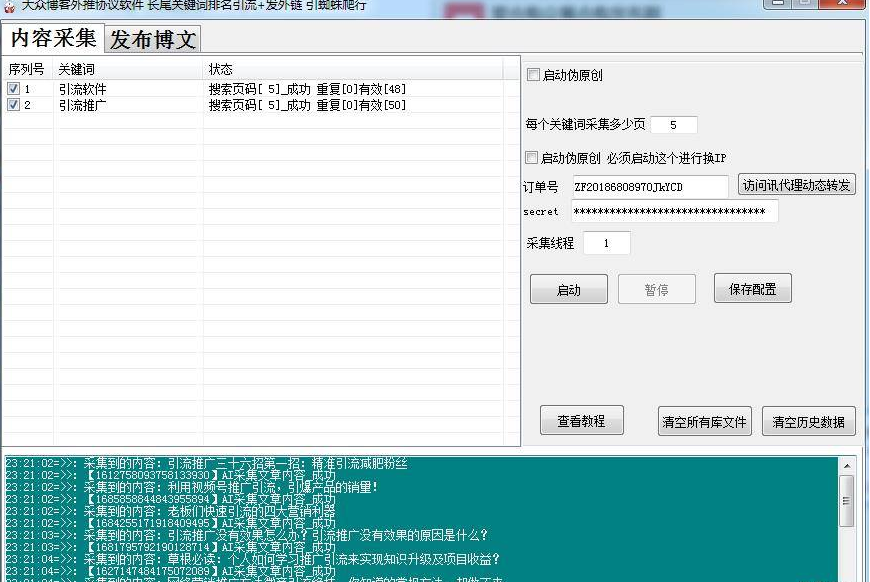Enable the top 启动伪原创 checkbox
Image resolution: width=870 pixels, height=582 pixels.
533,74
